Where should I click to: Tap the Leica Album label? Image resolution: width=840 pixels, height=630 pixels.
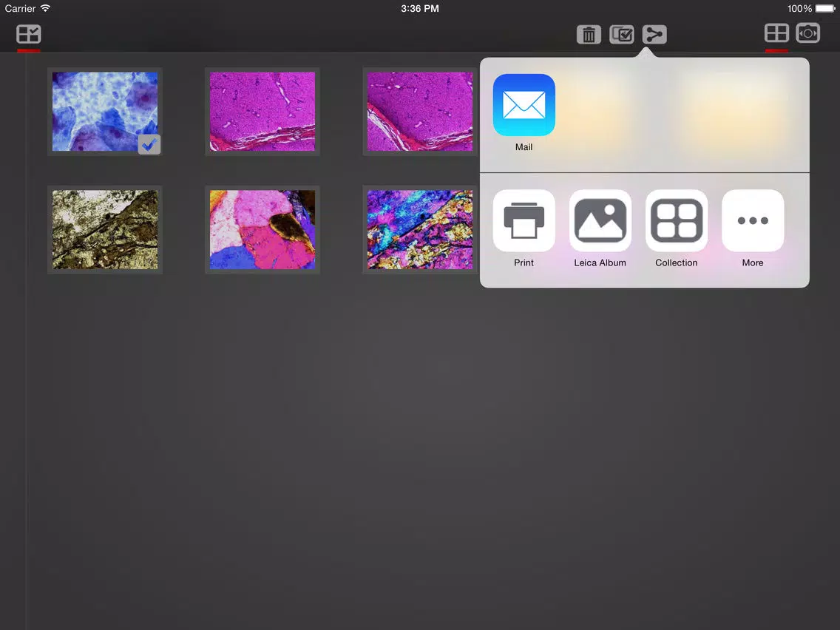click(600, 263)
